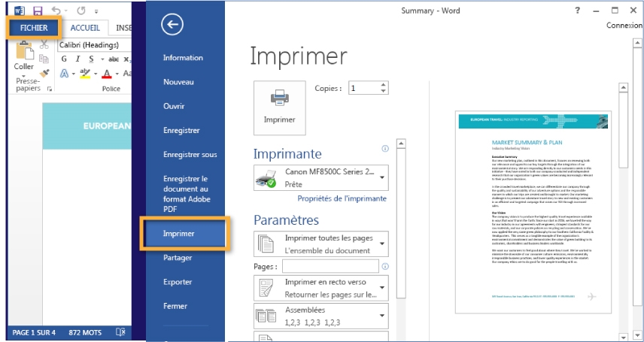Click the Undo arrow in the quick access toolbar
The width and height of the screenshot is (644, 342).
point(56,11)
